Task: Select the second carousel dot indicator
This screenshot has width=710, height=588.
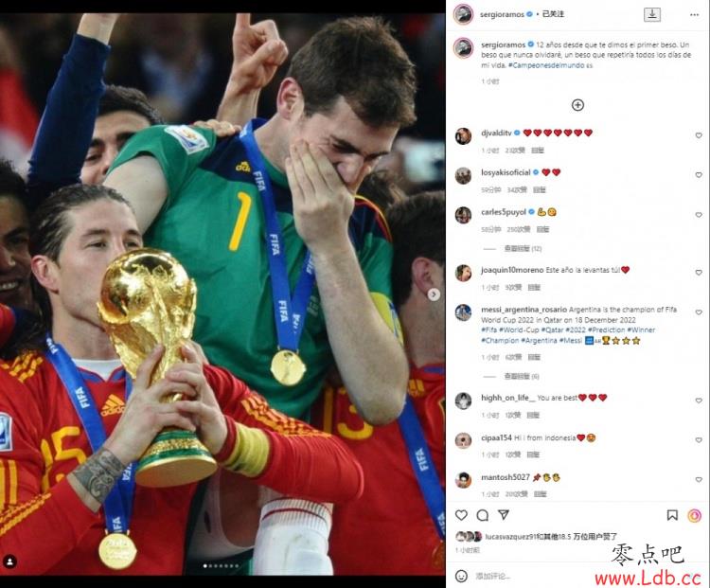Action: click(210, 566)
